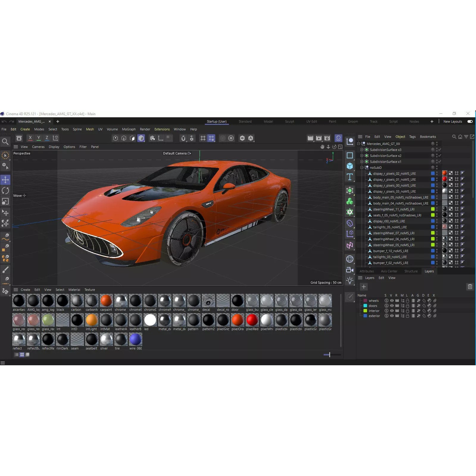Open the Spline menu
This screenshot has height=476, width=476.
click(77, 129)
